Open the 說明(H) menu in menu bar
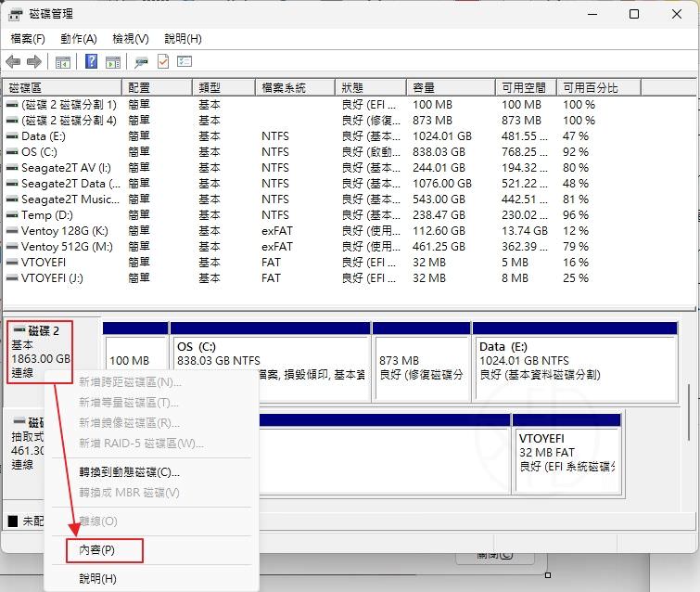This screenshot has height=592, width=700. click(183, 39)
